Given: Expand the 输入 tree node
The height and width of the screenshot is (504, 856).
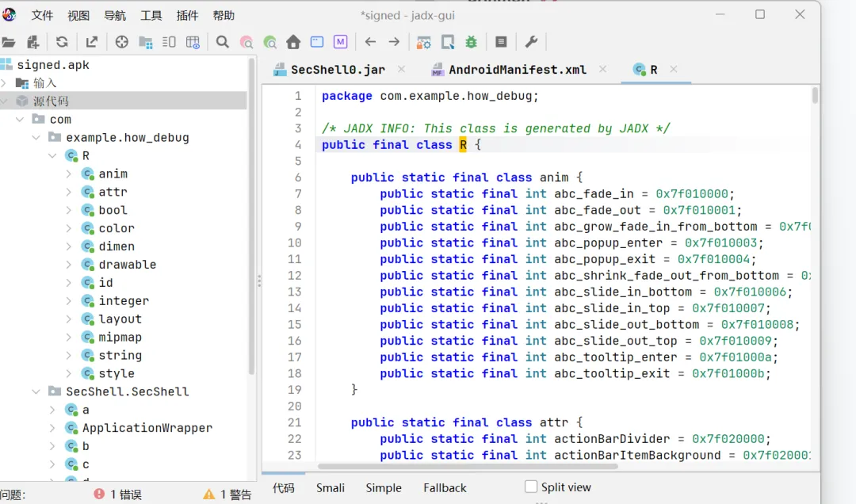Looking at the screenshot, I should tap(5, 83).
